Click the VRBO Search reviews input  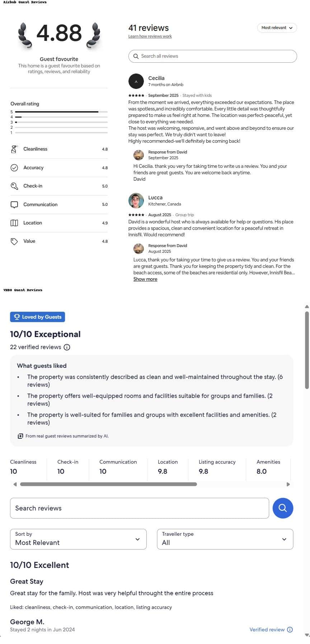(139, 508)
